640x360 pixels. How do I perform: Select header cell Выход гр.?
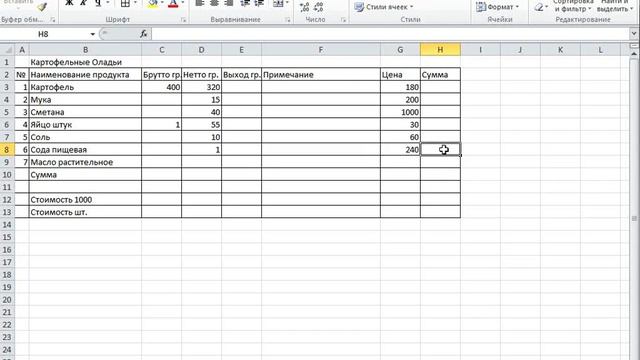pyautogui.click(x=242, y=75)
